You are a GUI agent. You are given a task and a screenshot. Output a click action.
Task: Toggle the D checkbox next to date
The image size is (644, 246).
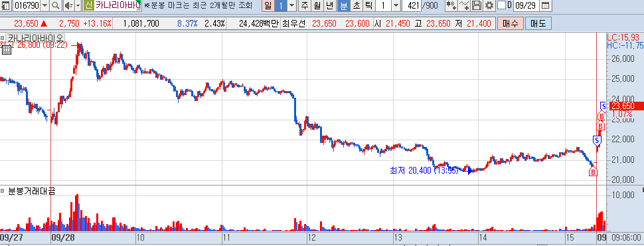tap(501, 6)
